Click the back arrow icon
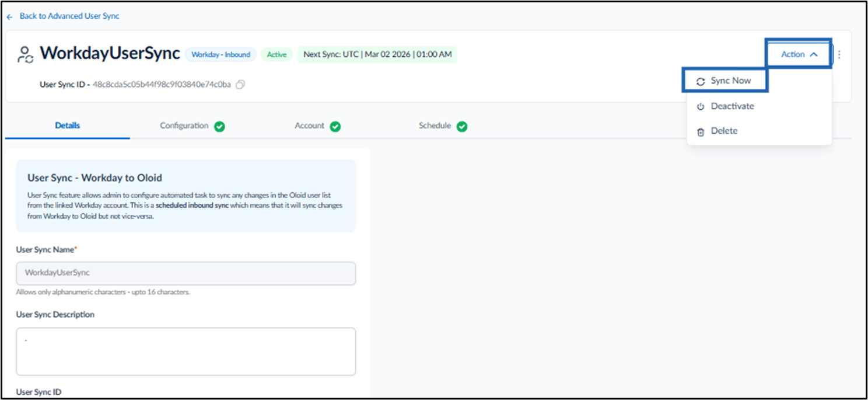868x400 pixels. click(9, 16)
